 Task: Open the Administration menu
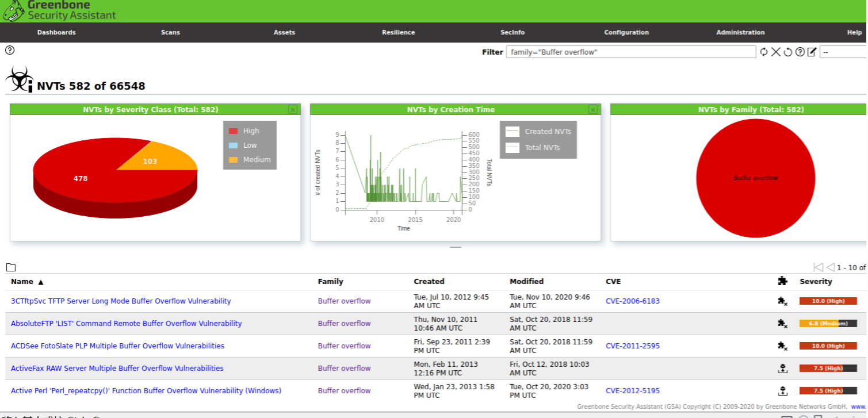(740, 33)
